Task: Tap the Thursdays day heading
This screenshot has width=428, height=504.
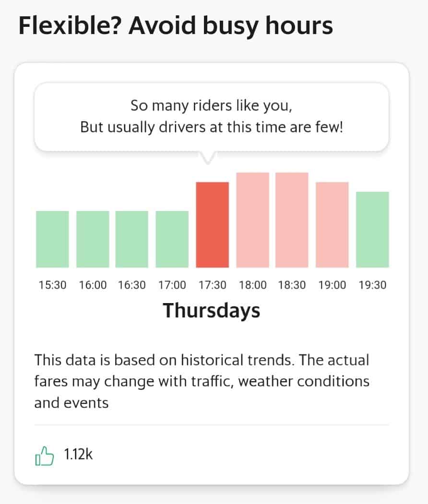Action: click(212, 311)
